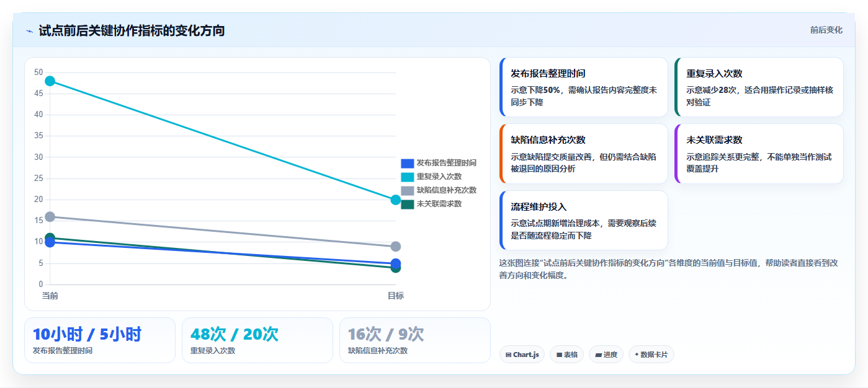Image resolution: width=868 pixels, height=388 pixels.
Task: Click the 表格 tag
Action: pos(567,355)
